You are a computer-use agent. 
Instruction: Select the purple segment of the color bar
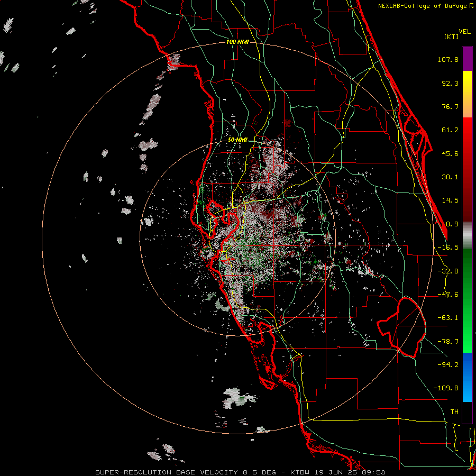[x=467, y=59]
